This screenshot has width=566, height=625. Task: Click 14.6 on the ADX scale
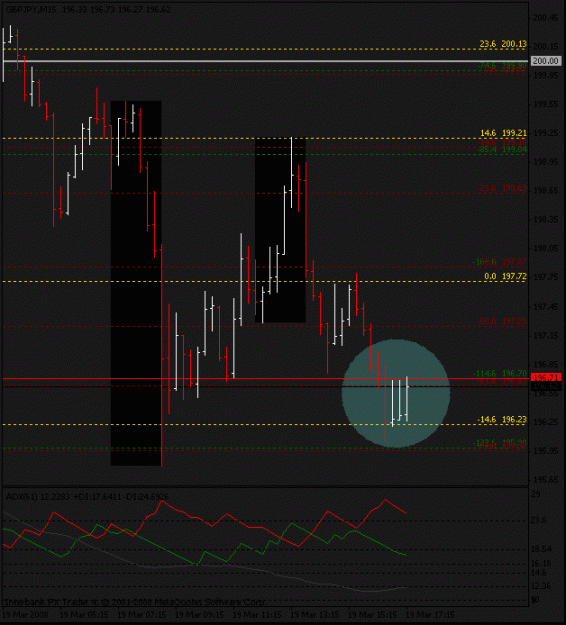539,573
